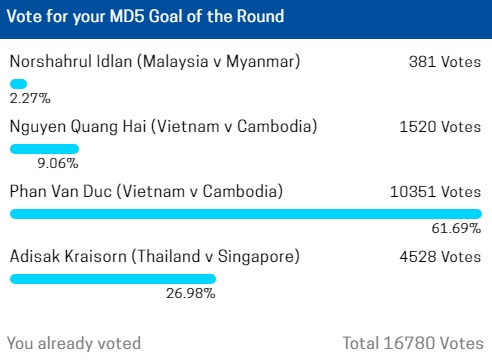Click the 'Total 16780 Votes' summary text
This screenshot has width=492, height=364.
pos(413,343)
